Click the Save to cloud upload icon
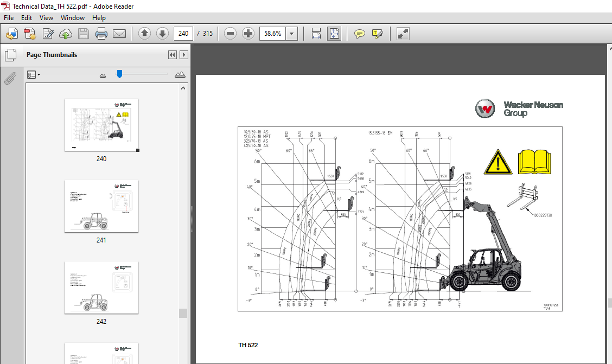This screenshot has height=364, width=612. coord(66,34)
